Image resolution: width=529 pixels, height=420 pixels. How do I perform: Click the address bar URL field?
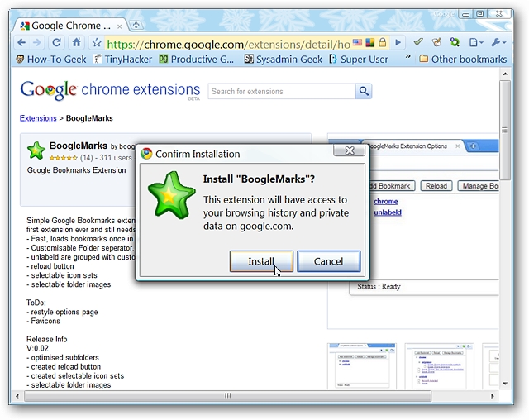coord(228,44)
